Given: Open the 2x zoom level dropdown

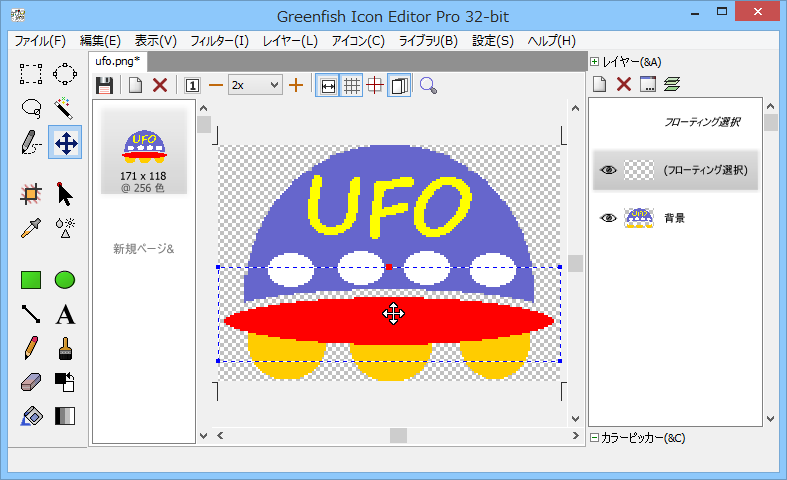Looking at the screenshot, I should (x=255, y=86).
